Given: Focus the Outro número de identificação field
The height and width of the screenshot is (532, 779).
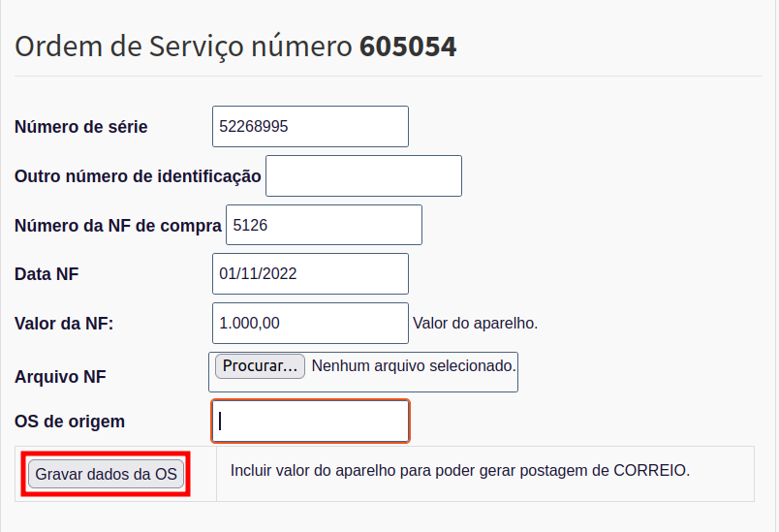Looking at the screenshot, I should coord(363,175).
